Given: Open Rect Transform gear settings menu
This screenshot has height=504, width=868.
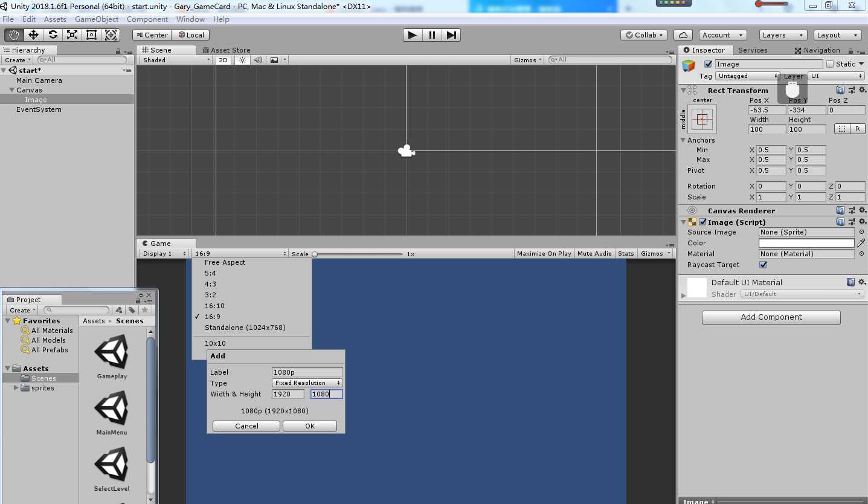Looking at the screenshot, I should (863, 90).
